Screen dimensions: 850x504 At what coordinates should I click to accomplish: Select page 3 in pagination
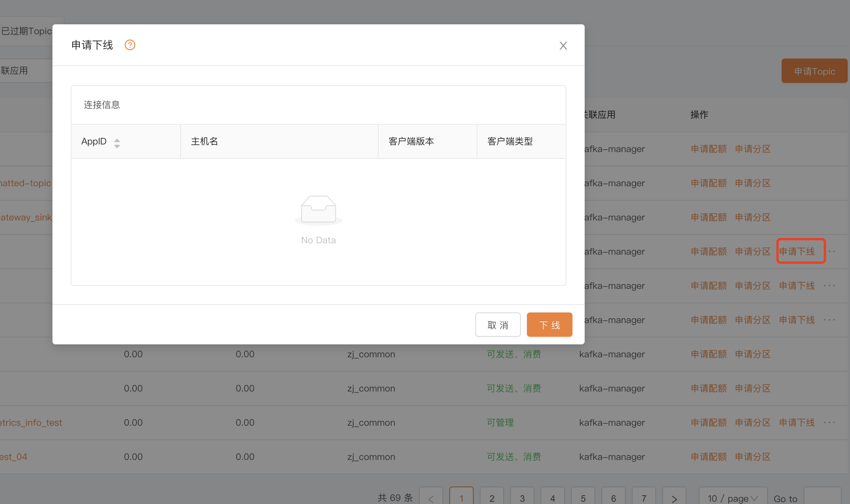tap(522, 498)
